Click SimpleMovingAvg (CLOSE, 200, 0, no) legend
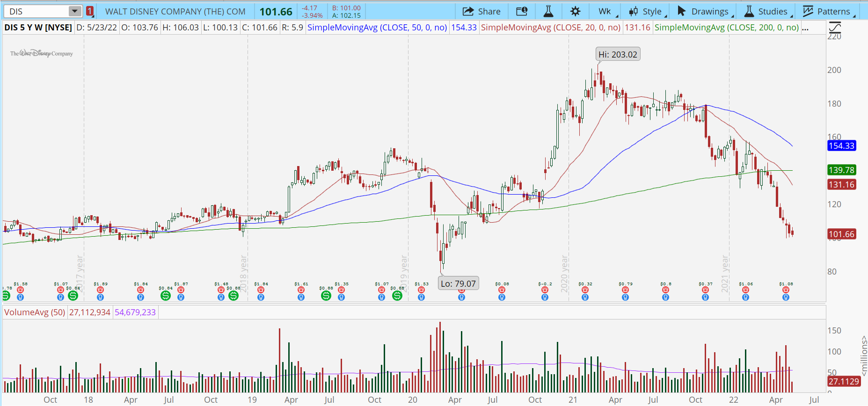Screen dimensions: 868x406 tap(727, 28)
